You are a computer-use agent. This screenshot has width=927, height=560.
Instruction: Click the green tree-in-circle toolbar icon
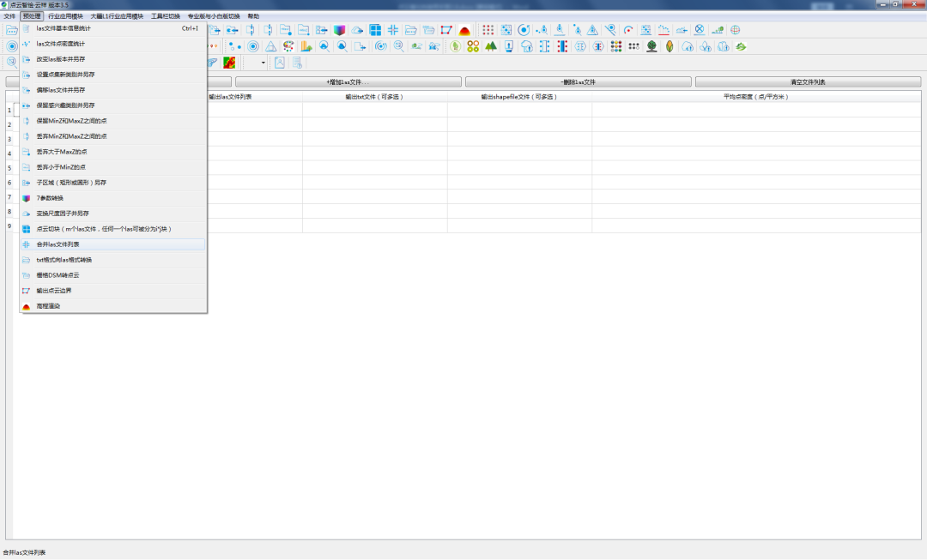(x=455, y=46)
